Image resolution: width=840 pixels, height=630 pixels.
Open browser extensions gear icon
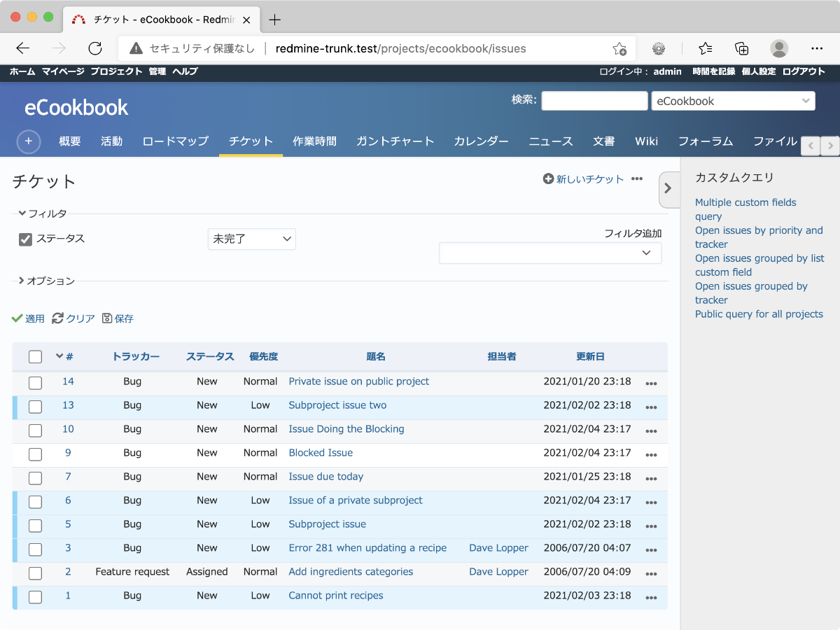[658, 48]
